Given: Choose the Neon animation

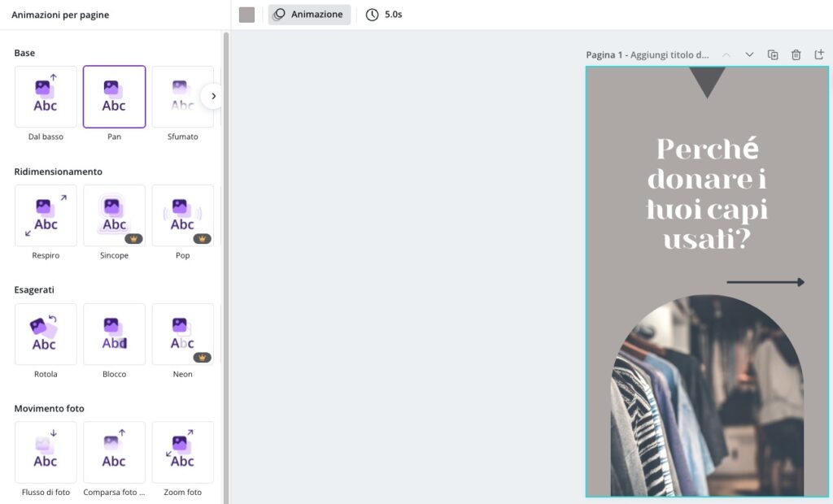Looking at the screenshot, I should pyautogui.click(x=183, y=334).
